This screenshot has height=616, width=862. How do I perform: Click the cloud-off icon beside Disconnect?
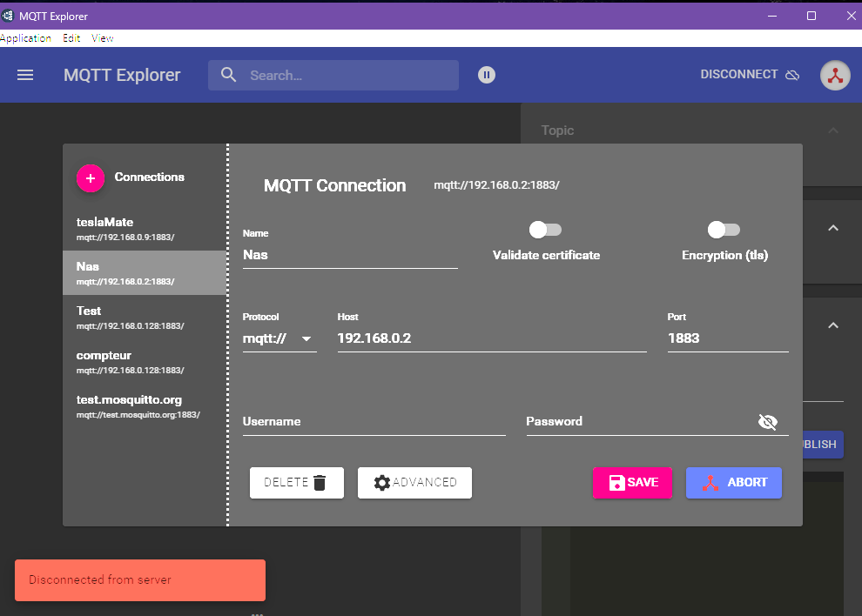click(792, 75)
